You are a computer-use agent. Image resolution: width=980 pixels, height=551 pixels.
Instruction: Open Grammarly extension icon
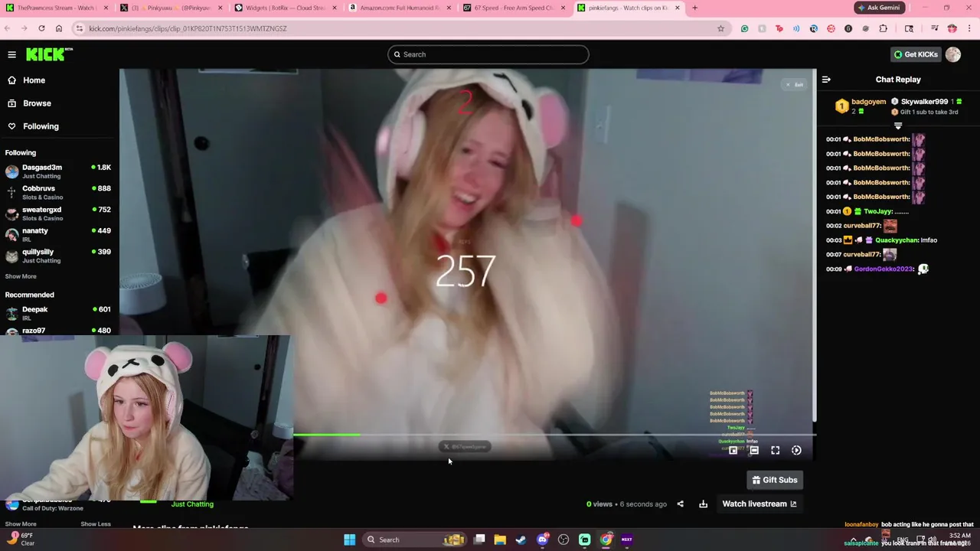[x=744, y=28]
